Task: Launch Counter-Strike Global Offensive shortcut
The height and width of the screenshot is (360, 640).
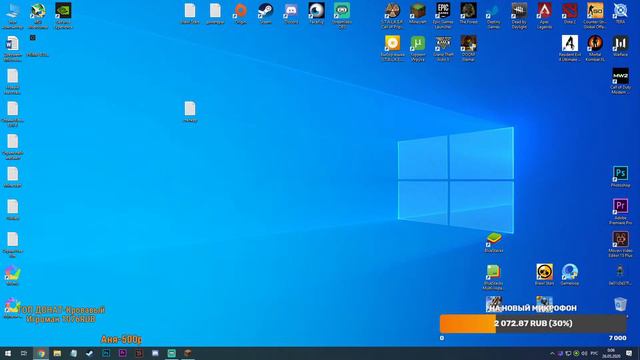Action: point(595,16)
